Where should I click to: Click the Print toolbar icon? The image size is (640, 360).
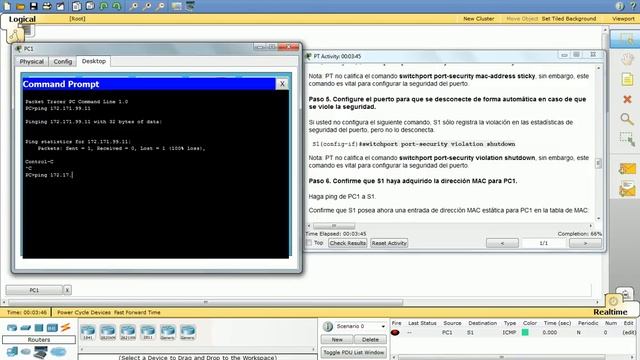point(47,6)
